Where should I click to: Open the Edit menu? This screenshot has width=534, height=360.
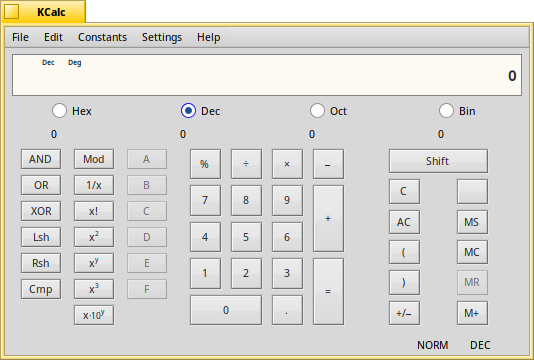tap(53, 37)
